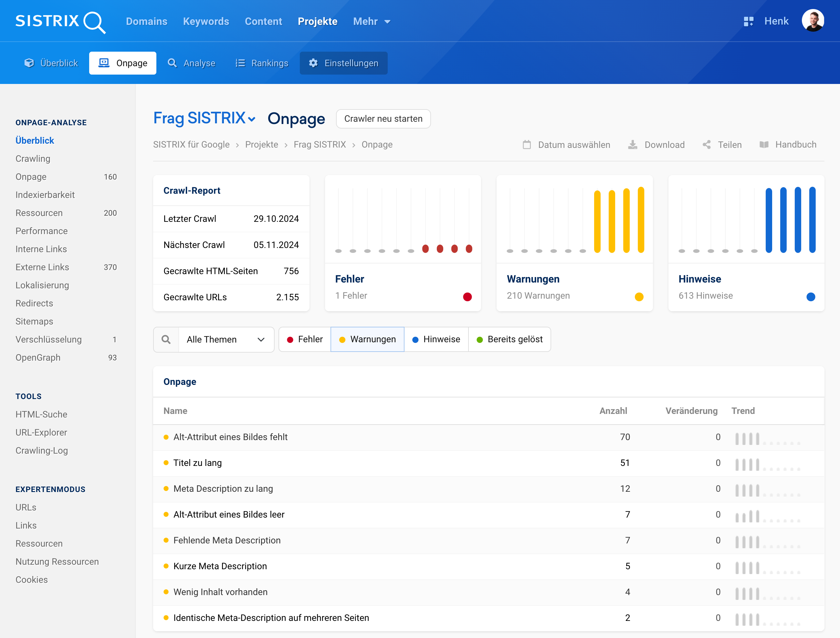Image resolution: width=840 pixels, height=638 pixels.
Task: Click the Fehlende Meta Description row
Action: [x=488, y=541]
